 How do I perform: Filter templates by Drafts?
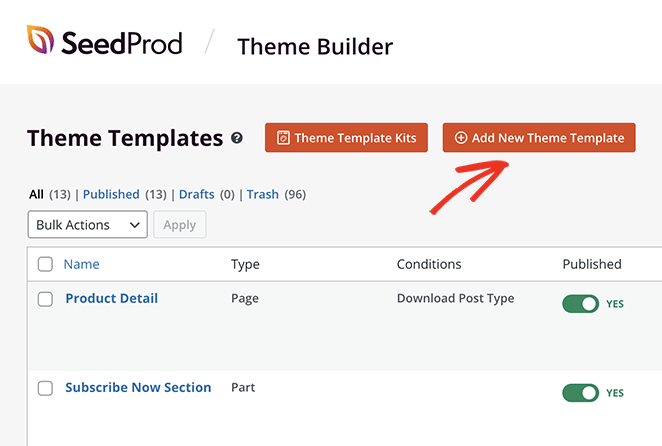tap(196, 194)
